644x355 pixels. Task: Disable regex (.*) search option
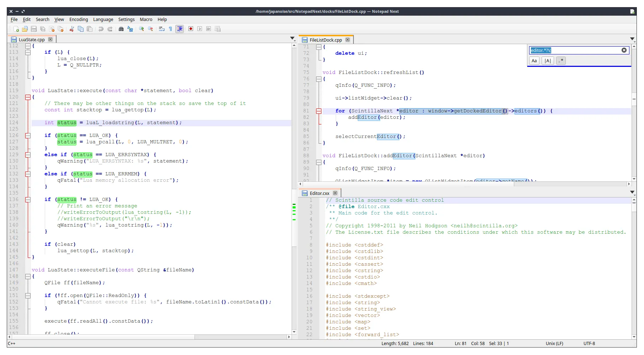561,61
